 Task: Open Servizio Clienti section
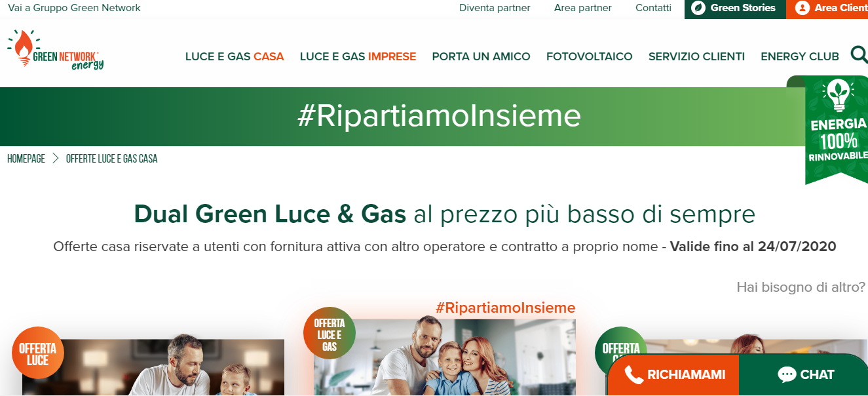click(x=696, y=56)
